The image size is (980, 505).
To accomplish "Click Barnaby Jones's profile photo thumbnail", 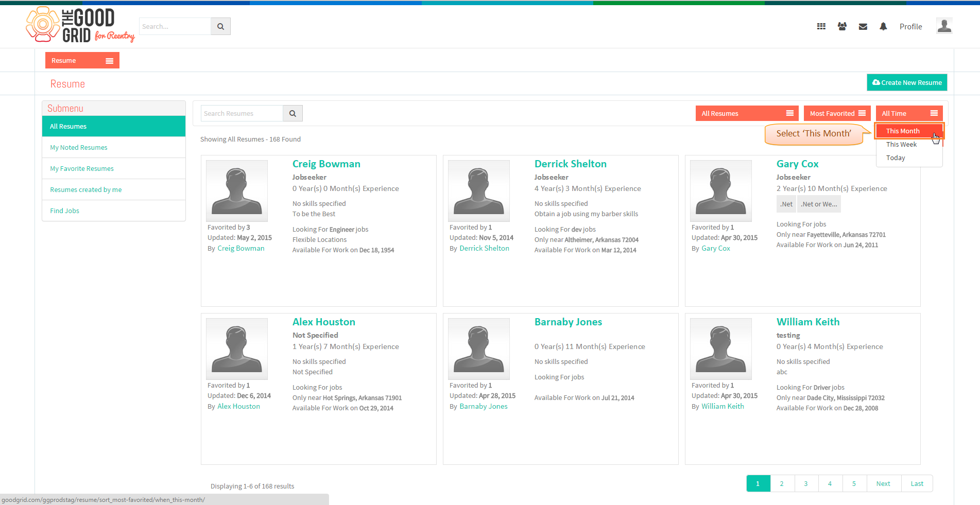I will (479, 349).
